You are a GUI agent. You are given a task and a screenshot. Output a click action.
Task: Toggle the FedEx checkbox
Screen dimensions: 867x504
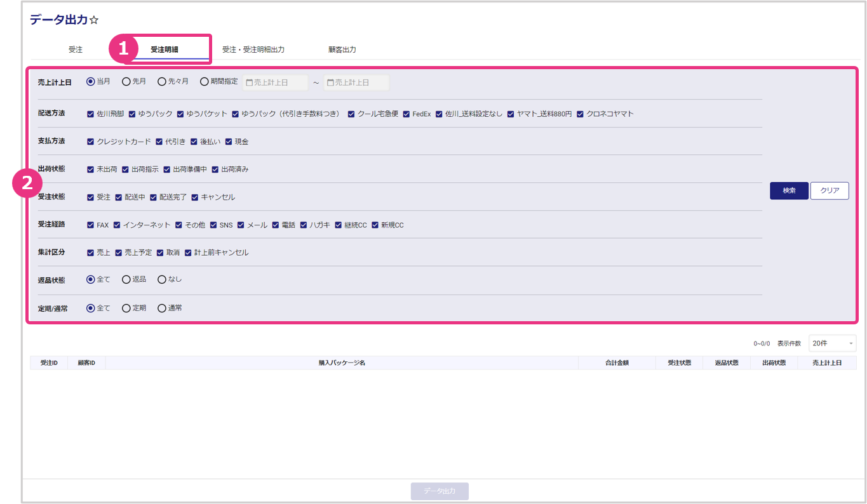pos(407,114)
